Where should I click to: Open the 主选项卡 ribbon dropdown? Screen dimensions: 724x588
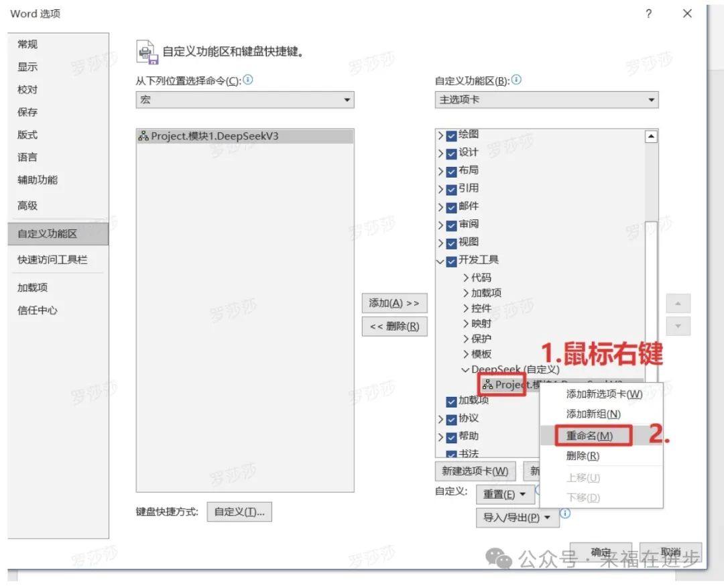pyautogui.click(x=547, y=100)
